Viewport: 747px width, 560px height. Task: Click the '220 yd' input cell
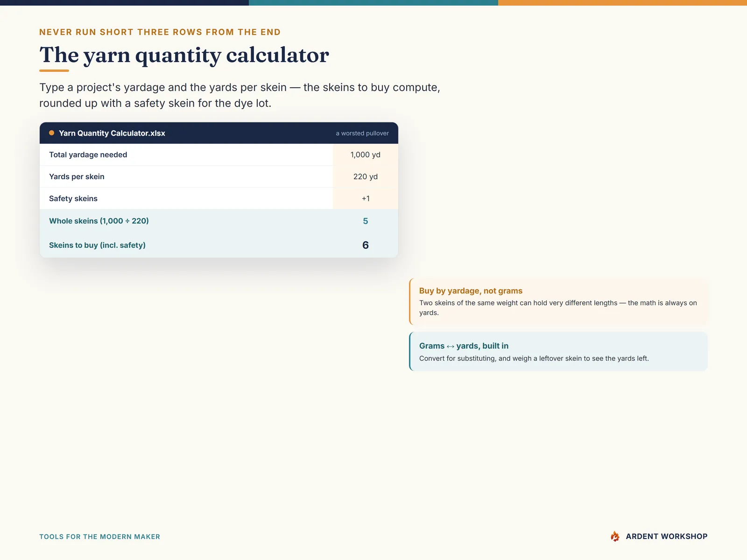366,176
